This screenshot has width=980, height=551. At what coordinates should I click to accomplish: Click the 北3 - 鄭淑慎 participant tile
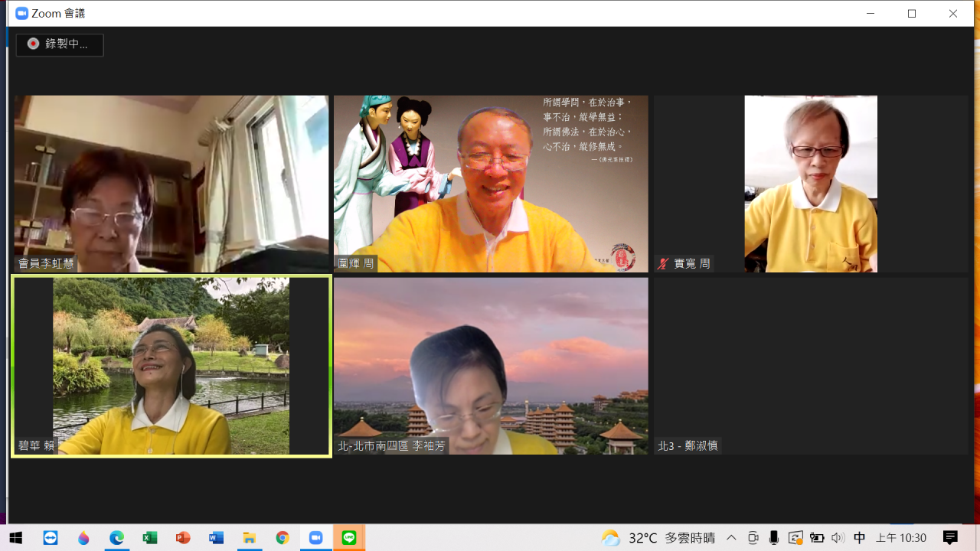click(x=811, y=366)
